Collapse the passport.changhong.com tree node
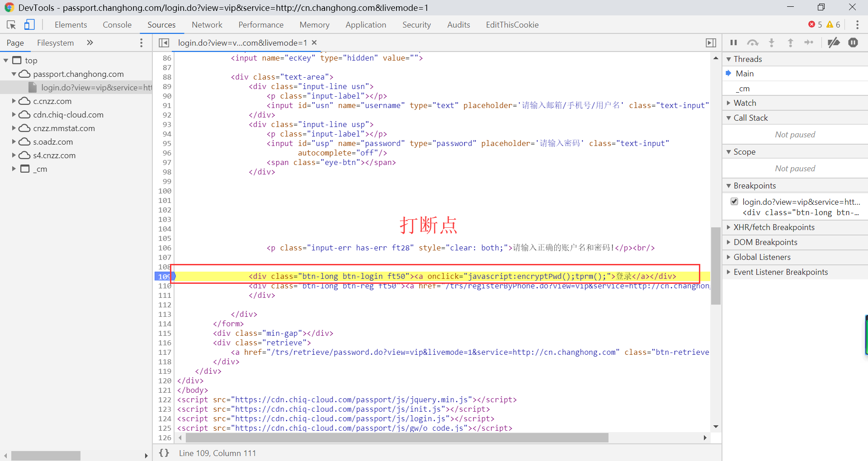868x461 pixels. (x=14, y=74)
